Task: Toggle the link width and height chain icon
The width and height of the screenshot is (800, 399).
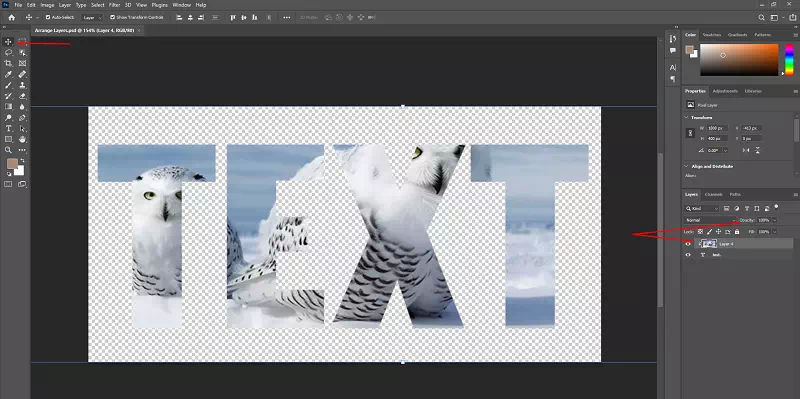Action: (x=691, y=133)
